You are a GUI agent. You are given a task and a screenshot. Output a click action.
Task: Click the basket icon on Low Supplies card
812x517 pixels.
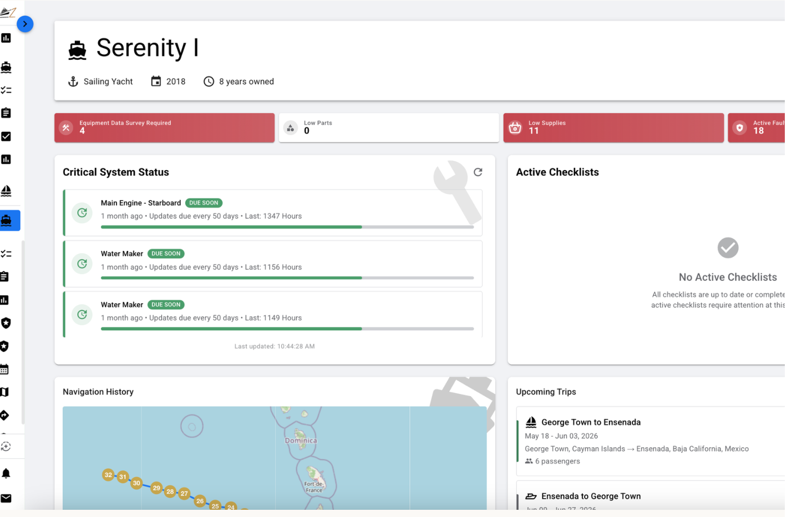tap(515, 128)
